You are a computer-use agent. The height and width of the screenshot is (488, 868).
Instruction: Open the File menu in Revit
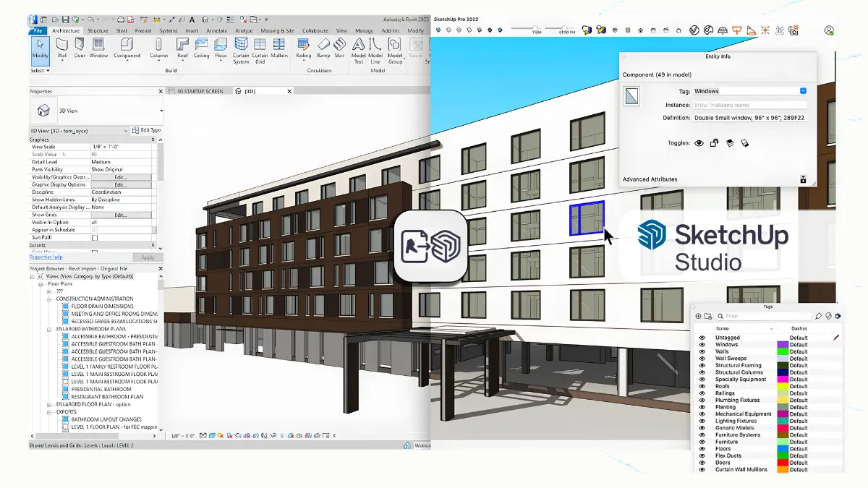38,31
